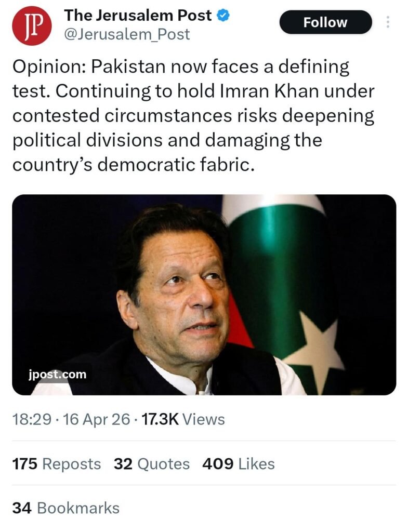View the 17.3K Views analytics
408x532 pixels.
pos(182,419)
